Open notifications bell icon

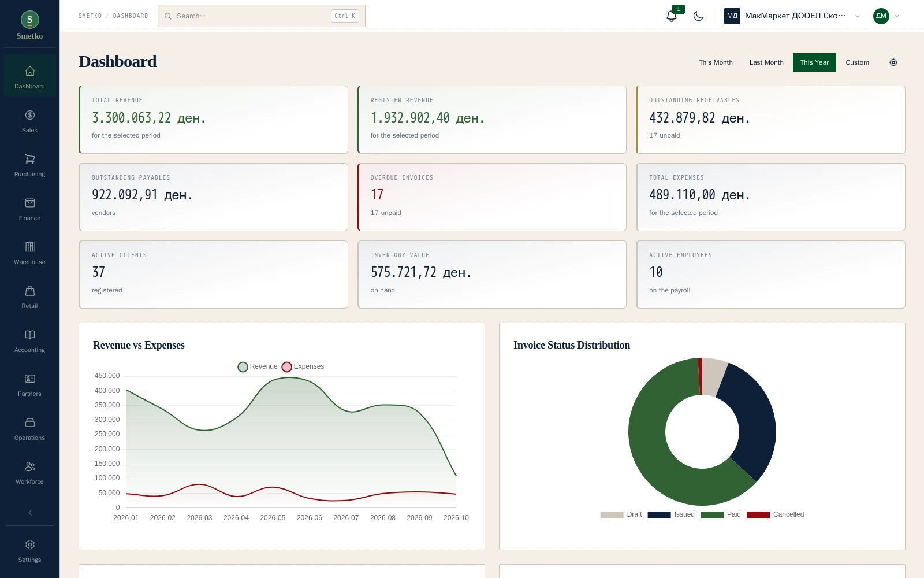[671, 16]
